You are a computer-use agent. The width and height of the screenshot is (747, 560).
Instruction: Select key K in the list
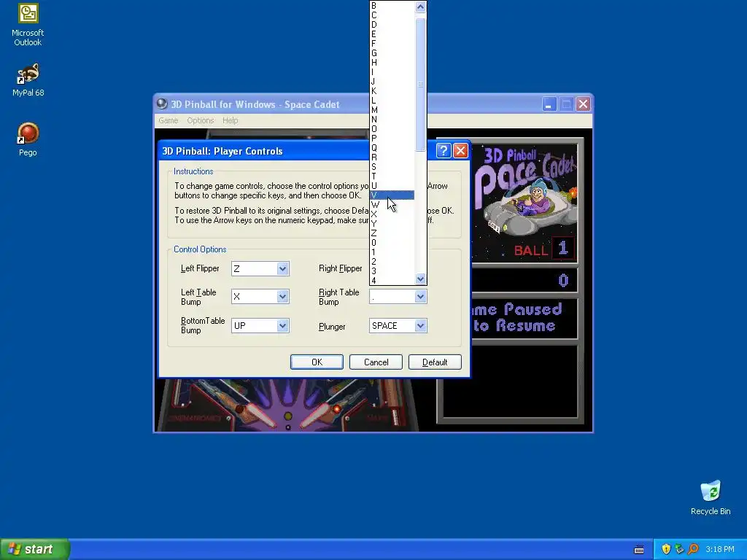pos(392,91)
